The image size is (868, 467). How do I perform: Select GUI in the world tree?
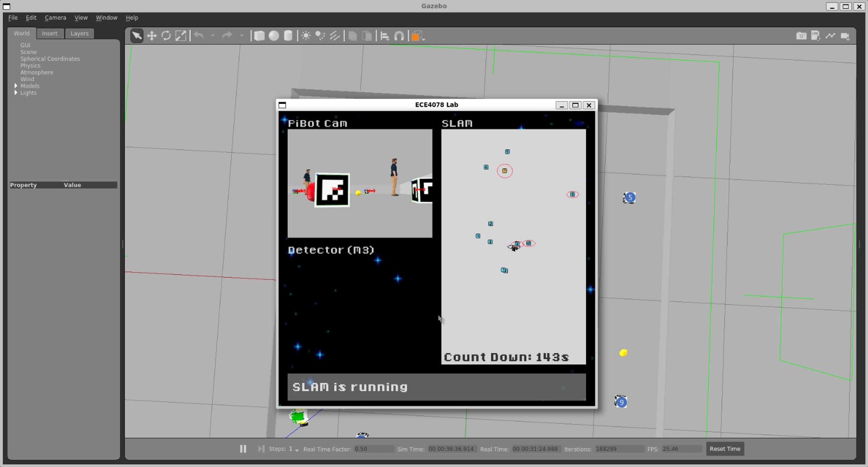coord(25,45)
